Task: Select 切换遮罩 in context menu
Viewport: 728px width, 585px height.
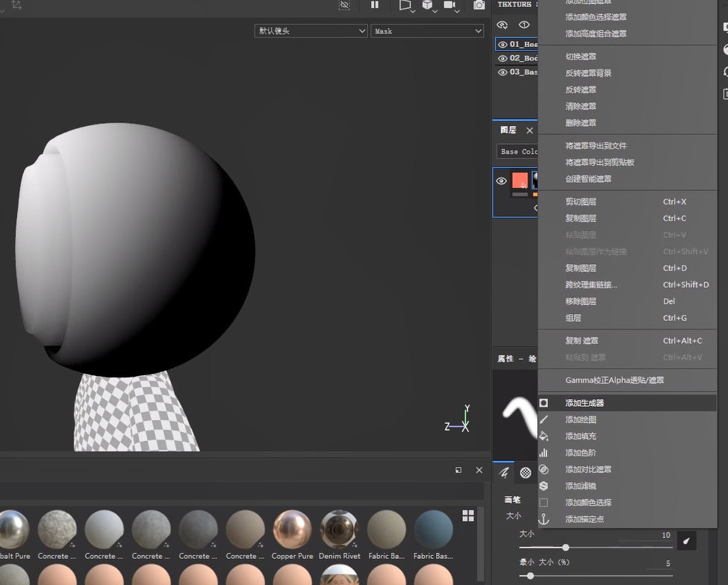Action: 627,57
